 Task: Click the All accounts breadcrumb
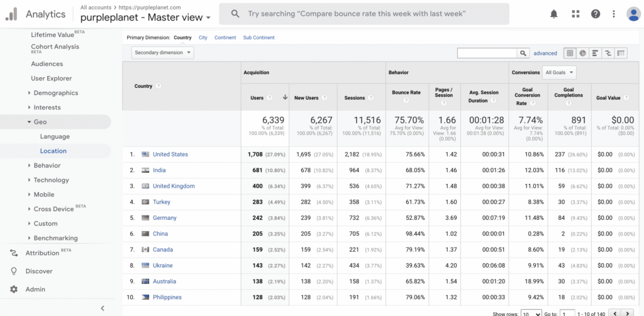pyautogui.click(x=96, y=8)
